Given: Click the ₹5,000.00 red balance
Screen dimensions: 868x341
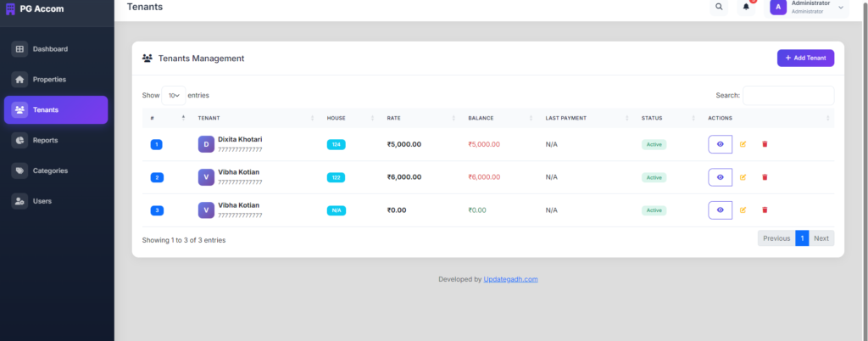Looking at the screenshot, I should point(484,144).
